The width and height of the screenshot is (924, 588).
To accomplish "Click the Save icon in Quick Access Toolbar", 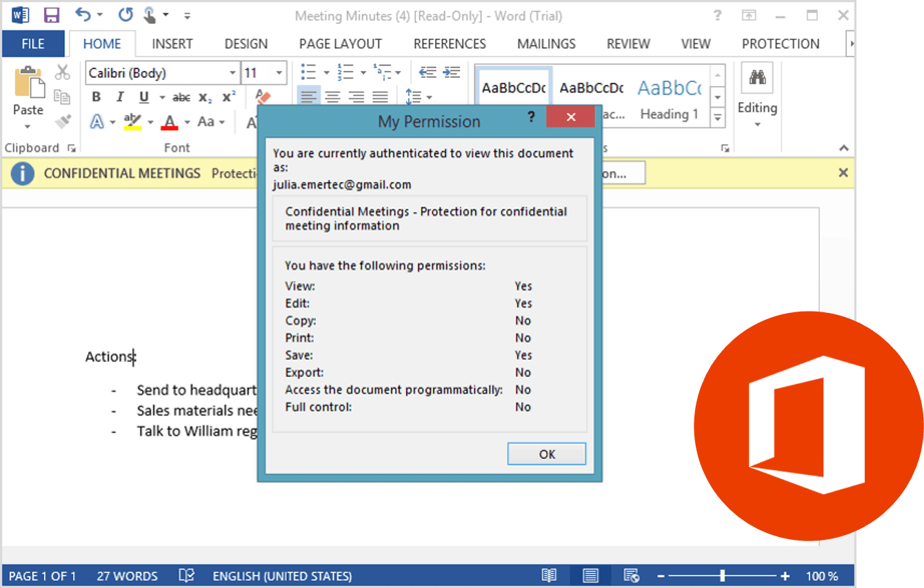I will [x=51, y=14].
